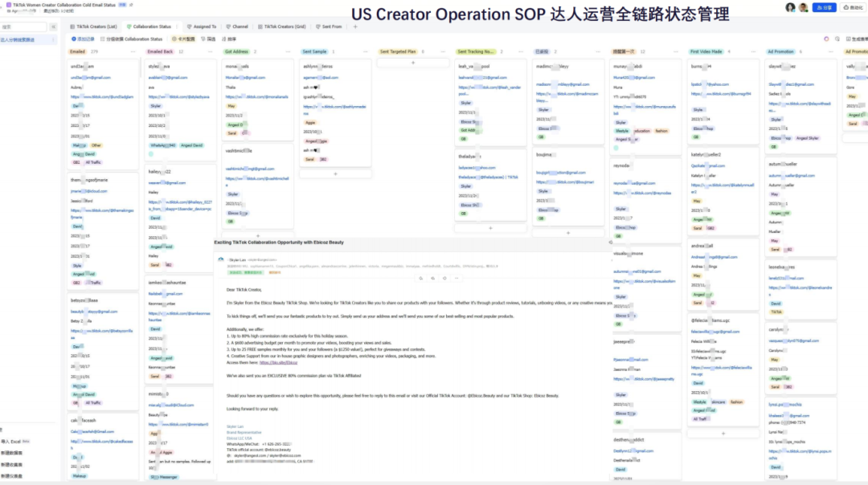Image resolution: width=868 pixels, height=485 pixels.
Task: Click the 生成表单 generate form button
Action: [x=857, y=39]
